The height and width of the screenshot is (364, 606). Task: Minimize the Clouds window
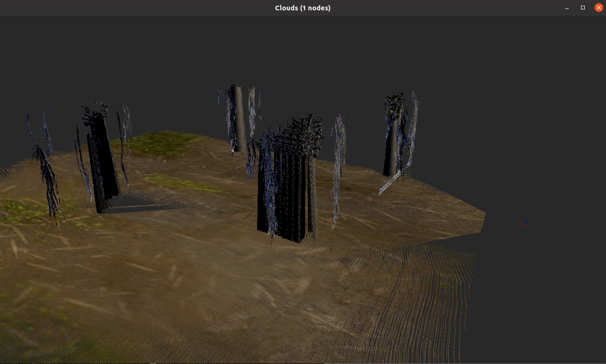567,8
